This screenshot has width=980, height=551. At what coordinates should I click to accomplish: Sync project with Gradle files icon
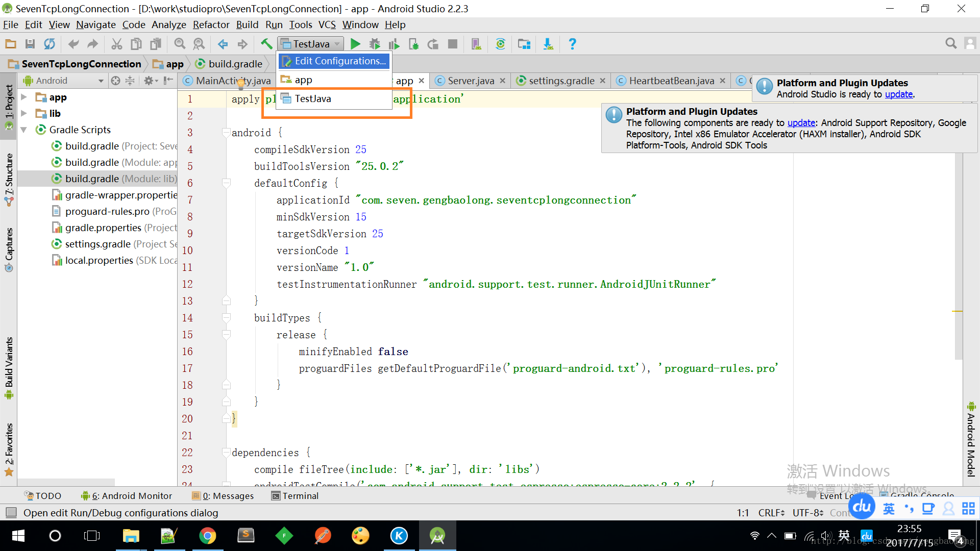[501, 44]
